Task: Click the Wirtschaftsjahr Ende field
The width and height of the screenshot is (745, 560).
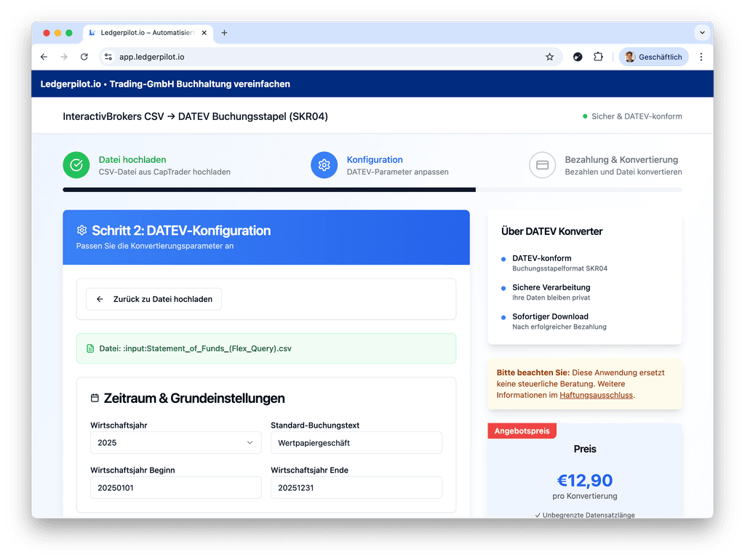Action: 356,487
